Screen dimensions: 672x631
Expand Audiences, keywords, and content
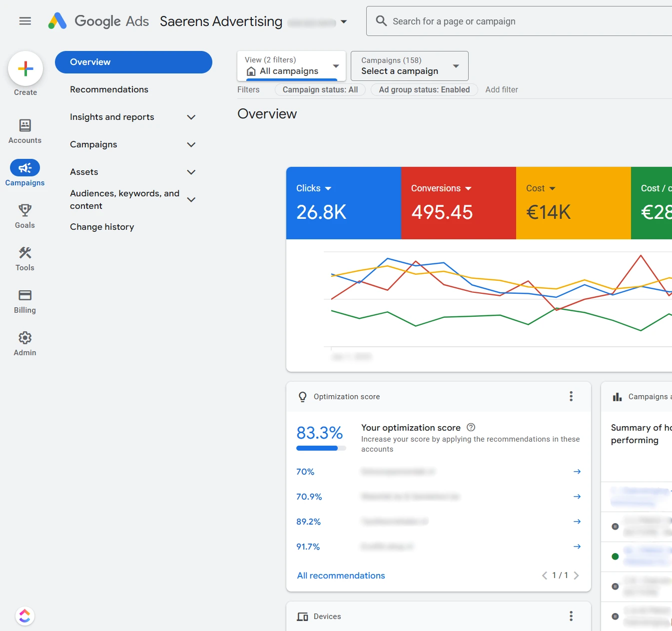[191, 199]
